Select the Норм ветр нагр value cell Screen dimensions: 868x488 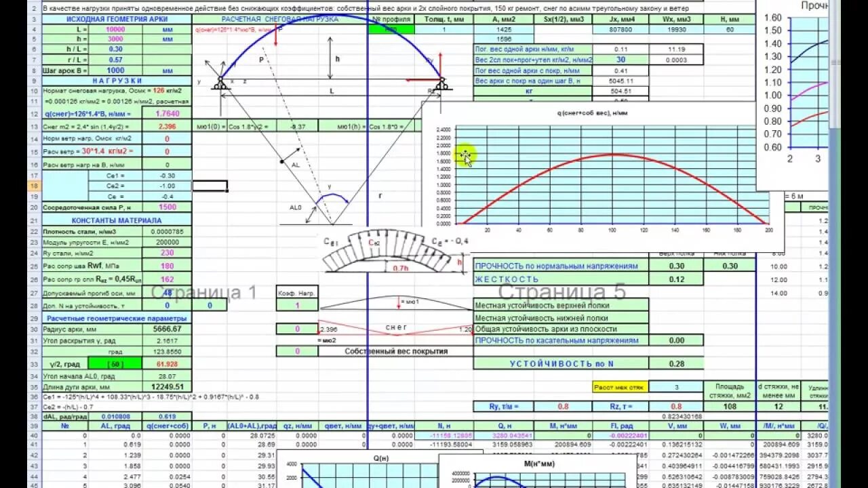tap(167, 138)
